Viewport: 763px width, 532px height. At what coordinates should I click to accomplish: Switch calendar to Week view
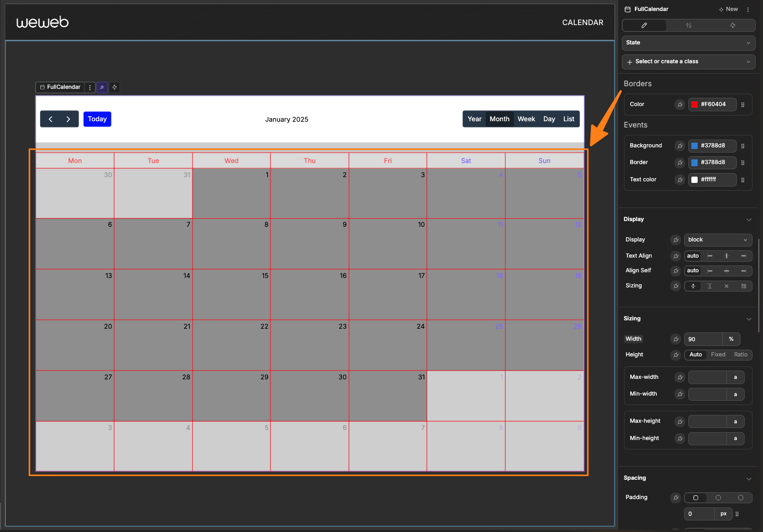526,119
